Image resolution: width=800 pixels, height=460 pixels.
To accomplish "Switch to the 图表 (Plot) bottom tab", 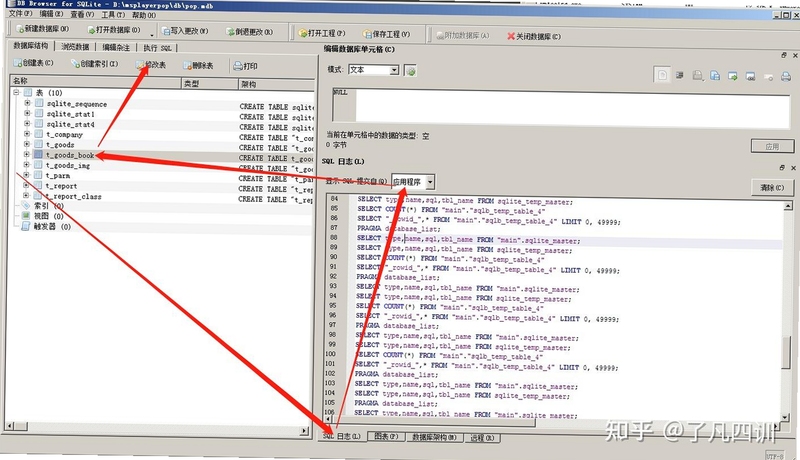I will tap(386, 436).
